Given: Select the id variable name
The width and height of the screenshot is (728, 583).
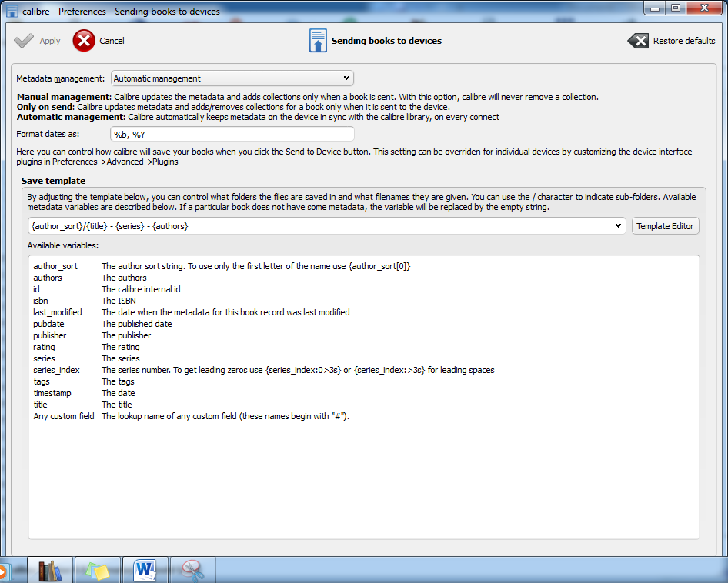Looking at the screenshot, I should click(x=36, y=289).
